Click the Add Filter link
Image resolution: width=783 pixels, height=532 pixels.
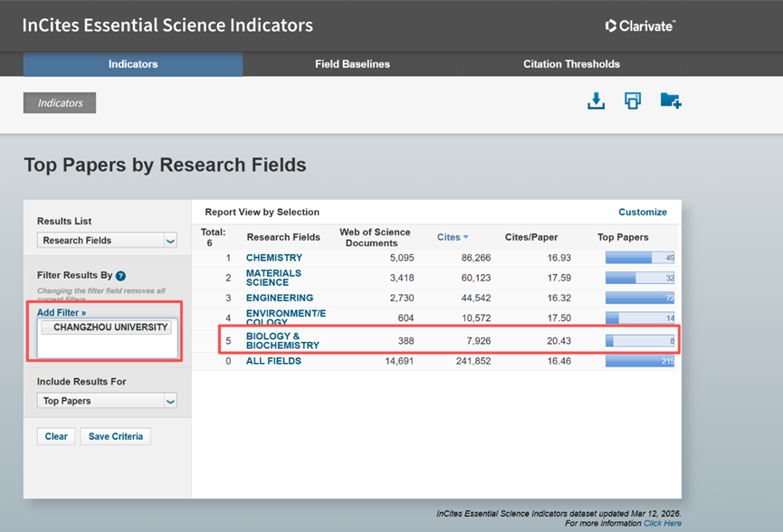(62, 312)
